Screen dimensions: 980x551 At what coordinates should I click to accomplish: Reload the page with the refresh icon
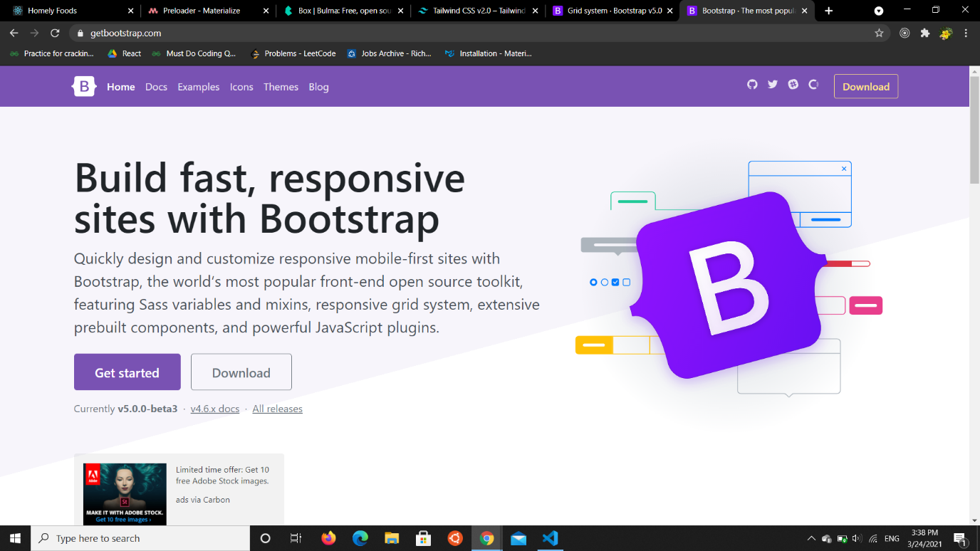[55, 33]
